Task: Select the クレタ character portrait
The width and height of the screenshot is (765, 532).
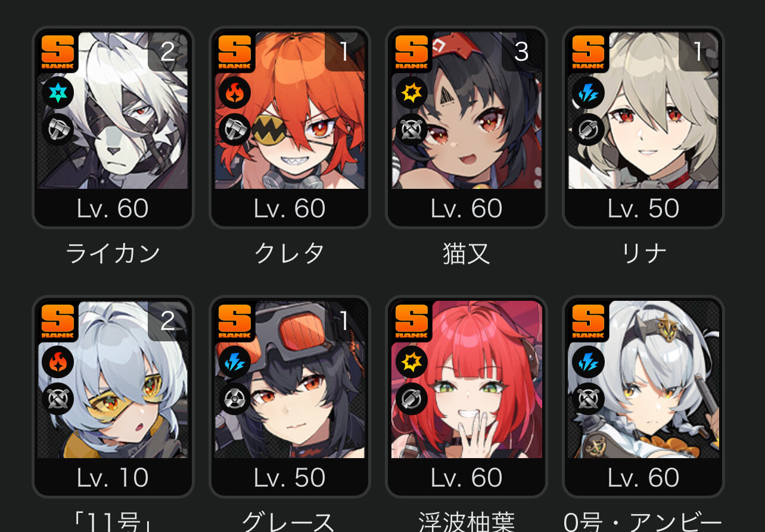Action: 290,110
